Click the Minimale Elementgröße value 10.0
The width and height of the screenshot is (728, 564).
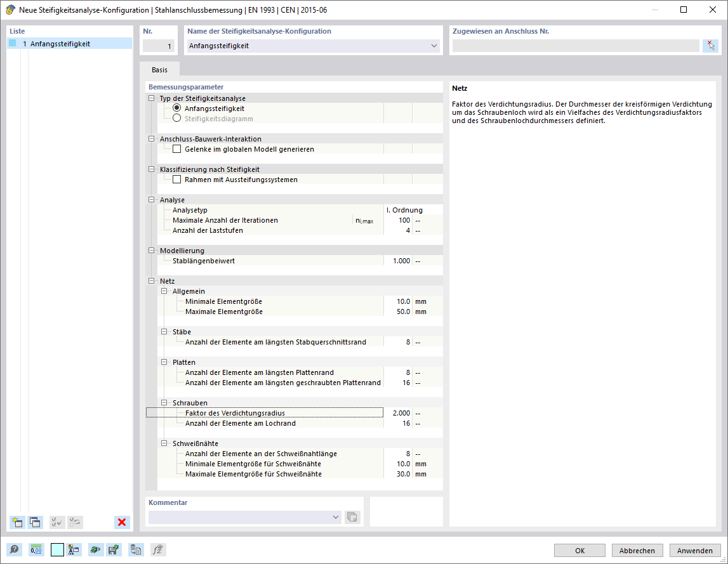[x=398, y=301]
